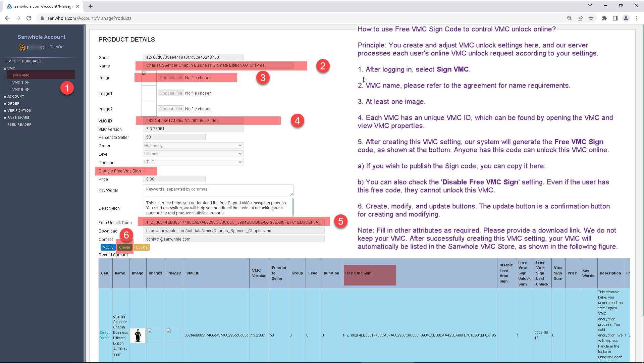Click the VMC Version field

point(193,129)
